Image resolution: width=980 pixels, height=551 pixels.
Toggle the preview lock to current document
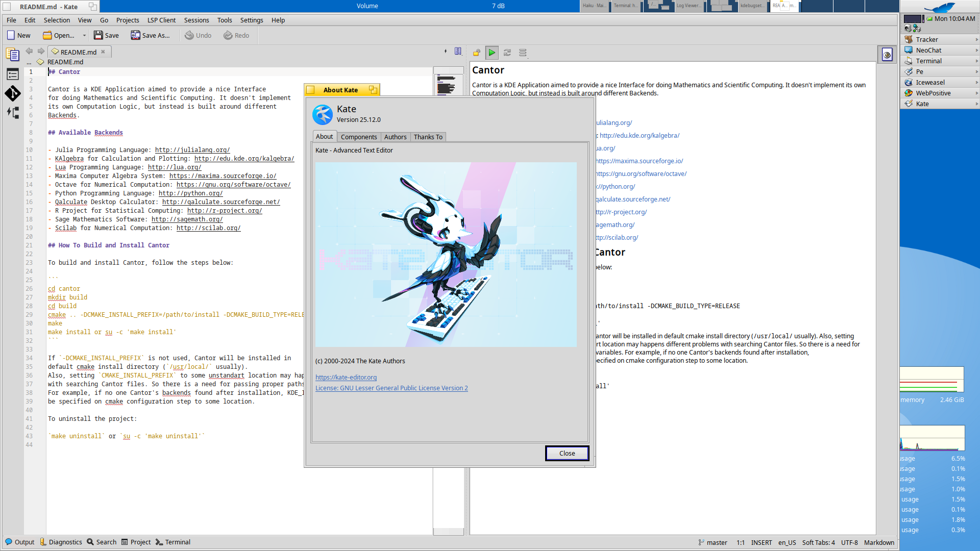point(476,53)
